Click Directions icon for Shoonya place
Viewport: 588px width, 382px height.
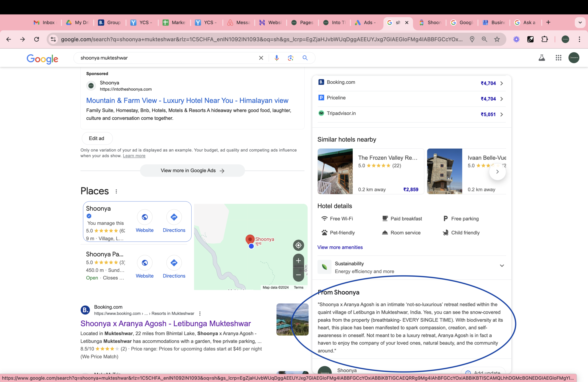174,217
